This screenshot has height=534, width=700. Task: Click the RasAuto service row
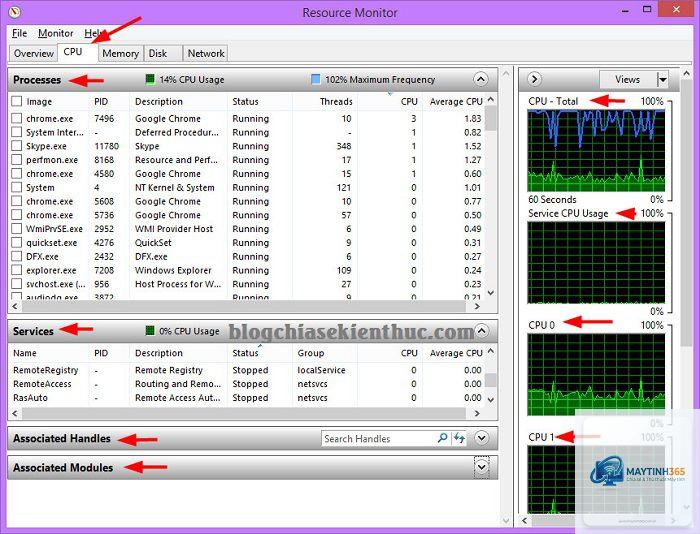point(247,398)
